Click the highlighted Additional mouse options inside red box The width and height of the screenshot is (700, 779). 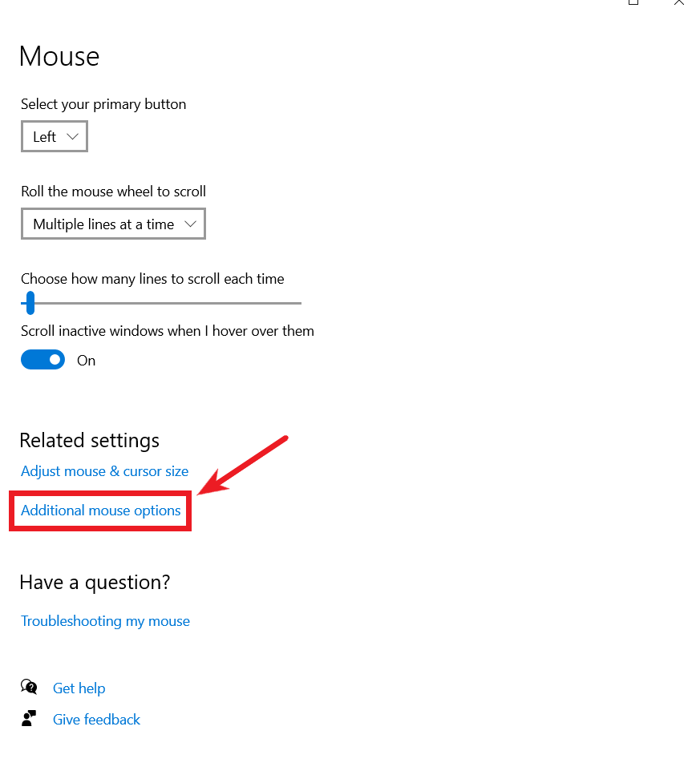(100, 511)
